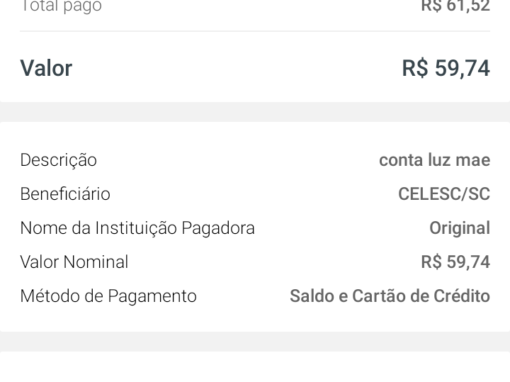Click the gray gap below details card
Image resolution: width=510 pixels, height=382 pixels.
click(255, 342)
